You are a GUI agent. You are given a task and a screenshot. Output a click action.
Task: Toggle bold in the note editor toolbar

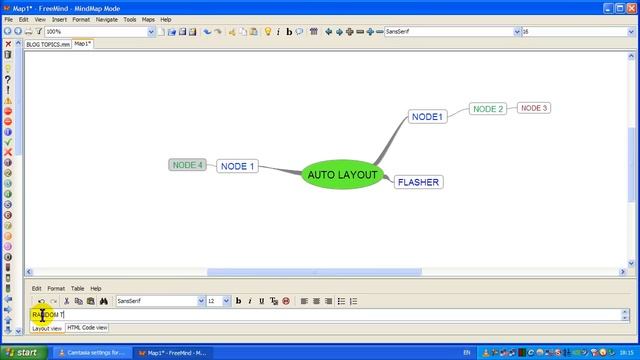click(238, 301)
